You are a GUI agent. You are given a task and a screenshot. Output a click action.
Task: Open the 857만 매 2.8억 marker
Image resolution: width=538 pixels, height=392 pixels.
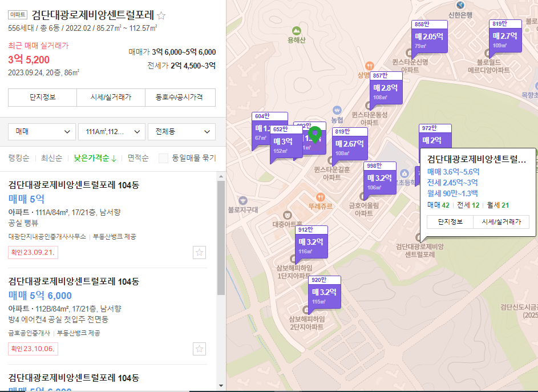click(386, 87)
